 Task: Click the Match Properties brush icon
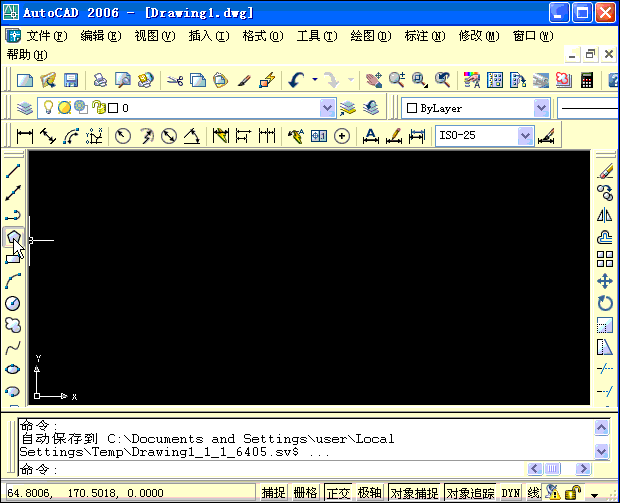pyautogui.click(x=244, y=80)
